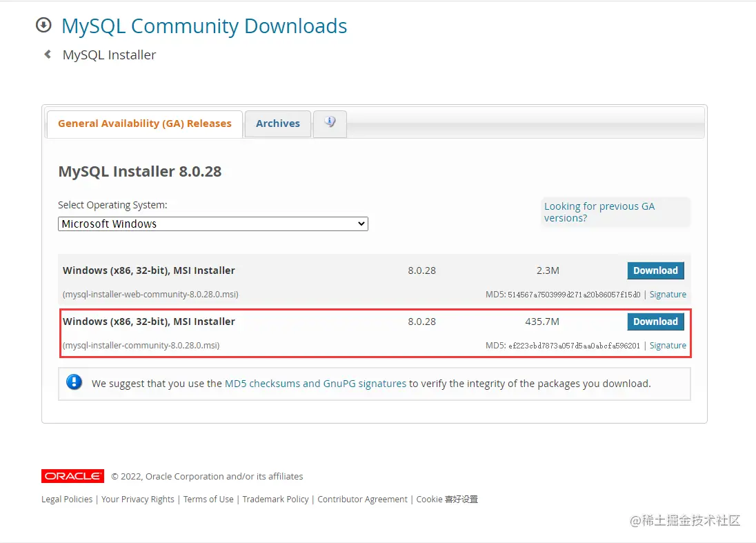Image resolution: width=756 pixels, height=543 pixels.
Task: Click the MySQL Installer 8.0.28 heading
Action: coord(140,172)
